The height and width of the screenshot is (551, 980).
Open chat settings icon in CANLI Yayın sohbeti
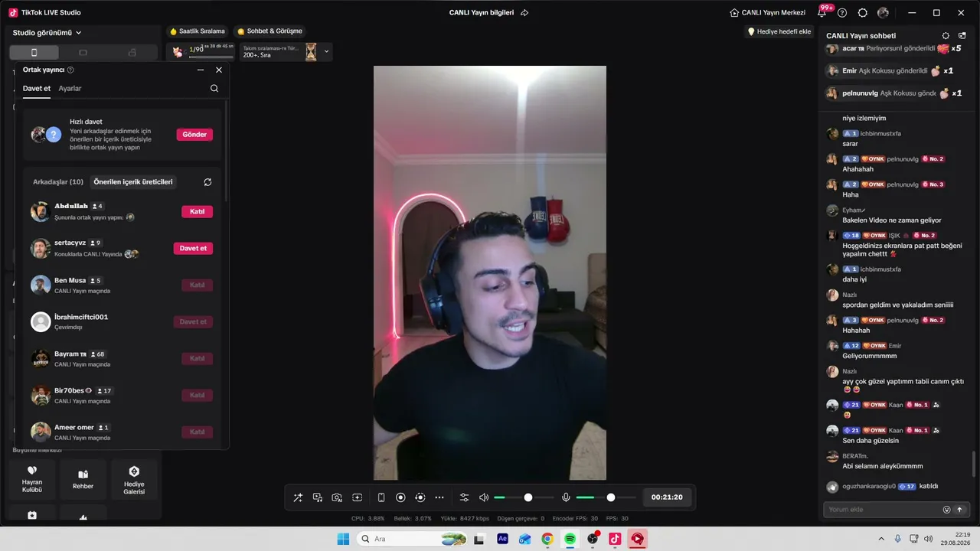[946, 36]
